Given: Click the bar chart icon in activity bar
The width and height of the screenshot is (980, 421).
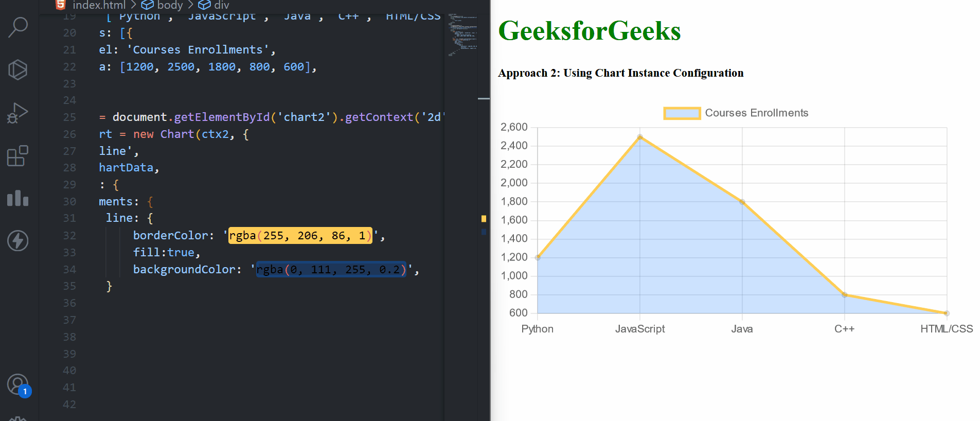Looking at the screenshot, I should point(18,198).
